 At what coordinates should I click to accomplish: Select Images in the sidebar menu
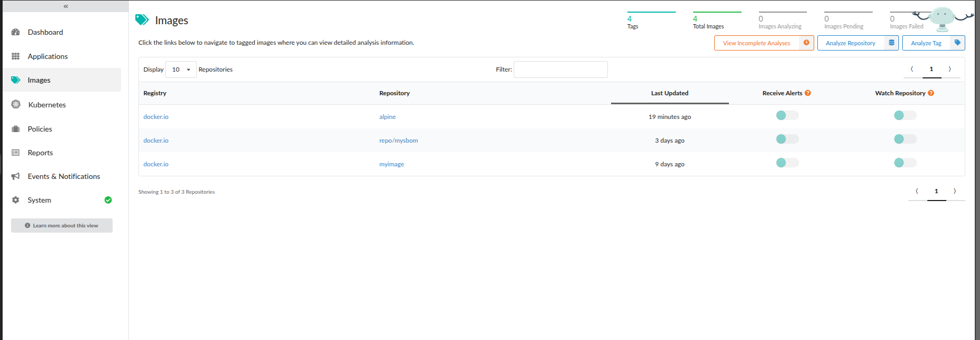[x=39, y=80]
